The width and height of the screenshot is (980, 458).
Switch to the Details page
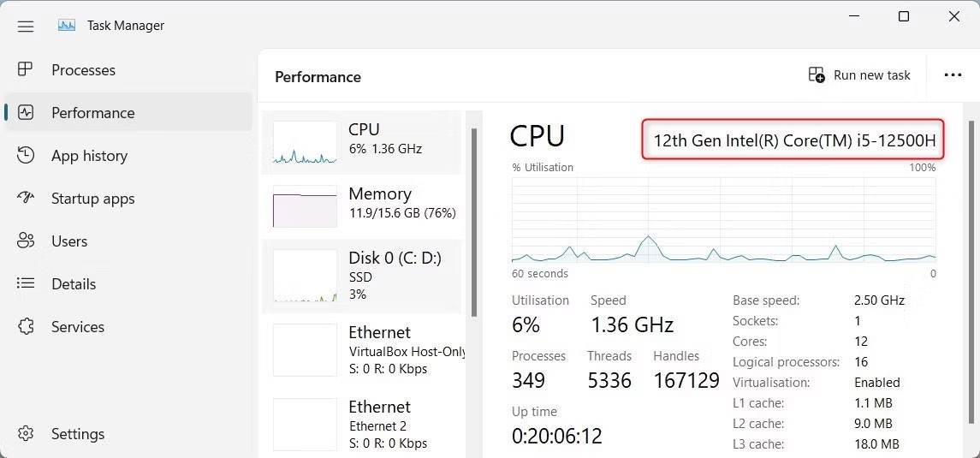tap(74, 284)
